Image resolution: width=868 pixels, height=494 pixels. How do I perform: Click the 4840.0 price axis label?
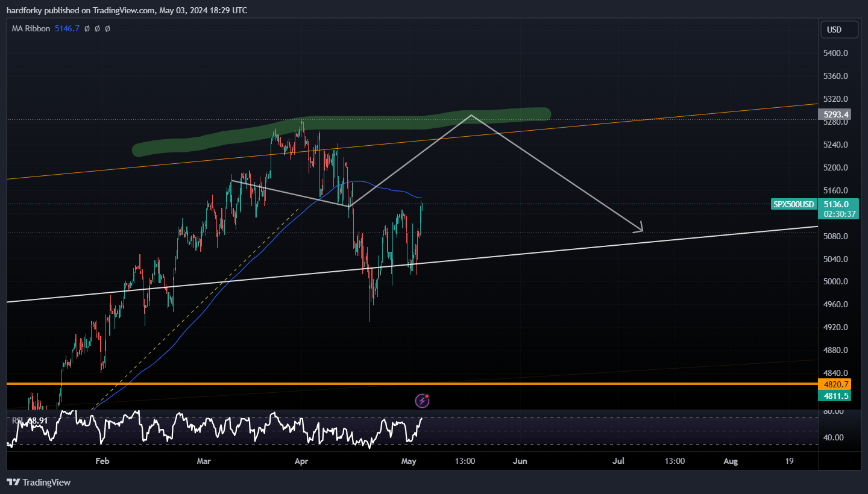835,373
